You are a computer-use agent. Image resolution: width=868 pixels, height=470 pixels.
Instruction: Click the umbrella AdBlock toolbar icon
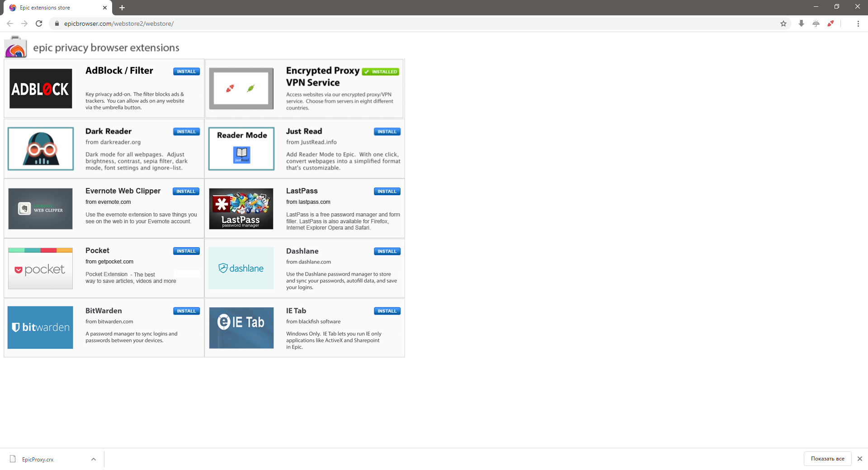coord(816,23)
